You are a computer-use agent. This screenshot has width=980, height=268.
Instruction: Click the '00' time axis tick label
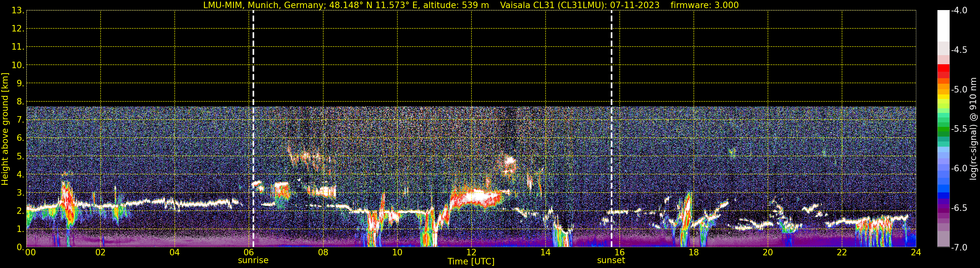click(x=31, y=252)
